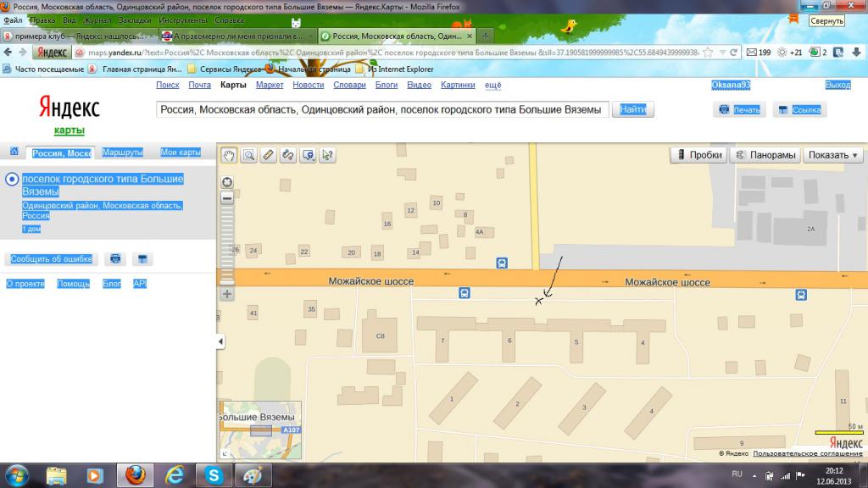Click the Ссылка link button at top right
This screenshot has width=868, height=488.
[x=799, y=109]
